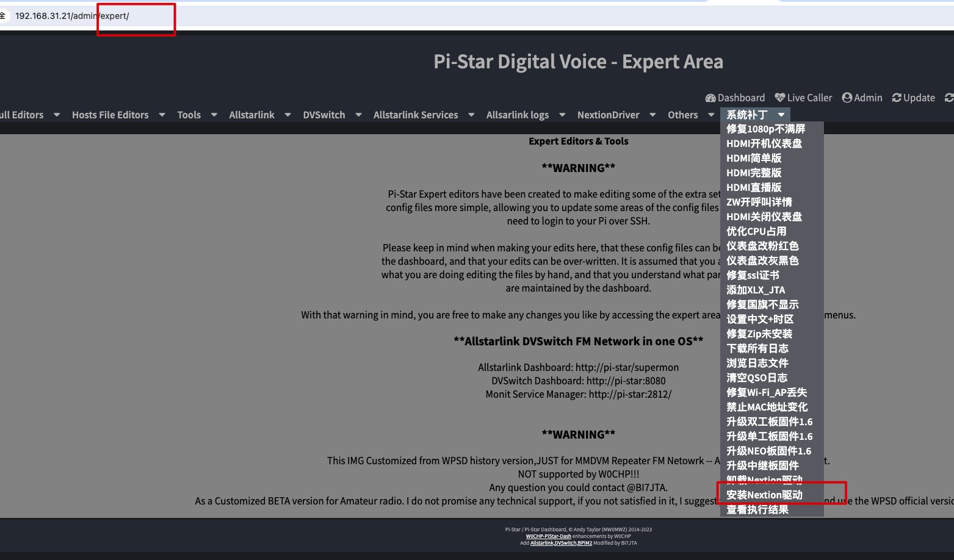Select 升级NEO板固件1.6 menu entry

pyautogui.click(x=769, y=451)
